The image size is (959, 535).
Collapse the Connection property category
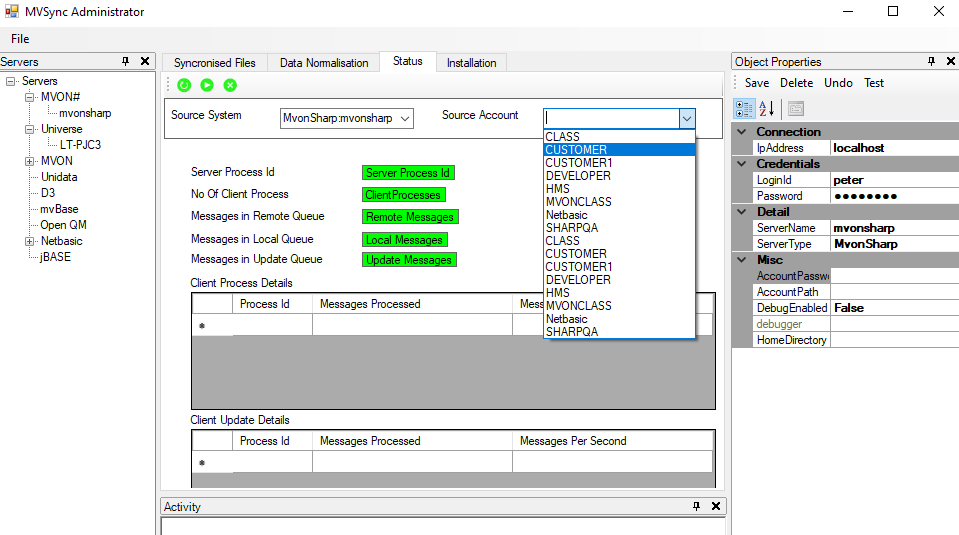[x=742, y=131]
